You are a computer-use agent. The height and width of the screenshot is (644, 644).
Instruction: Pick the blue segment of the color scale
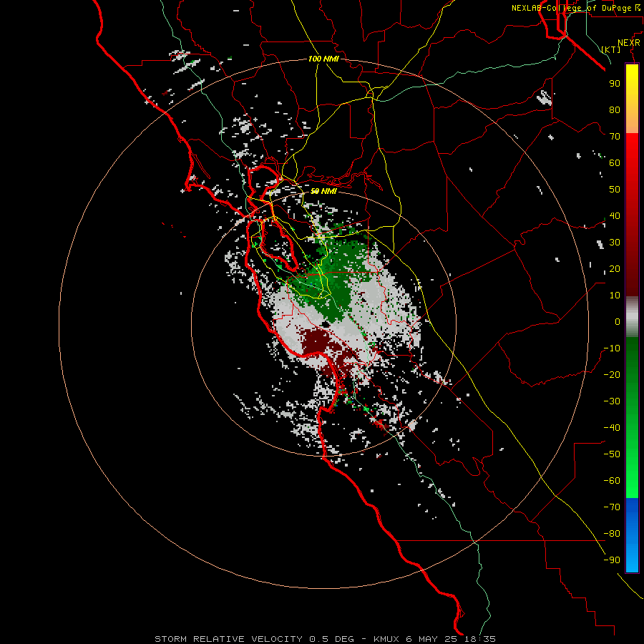[x=632, y=535]
